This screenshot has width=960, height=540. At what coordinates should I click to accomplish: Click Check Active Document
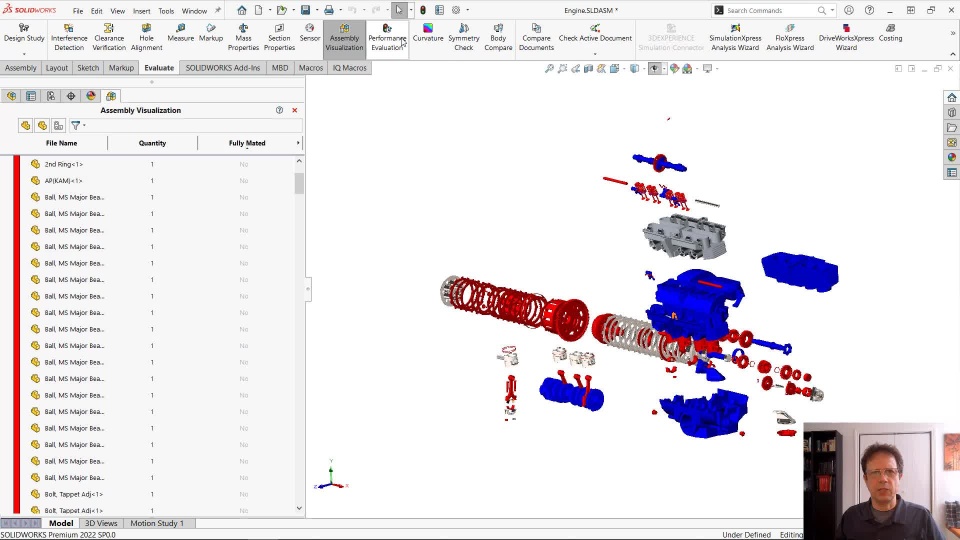click(x=595, y=33)
